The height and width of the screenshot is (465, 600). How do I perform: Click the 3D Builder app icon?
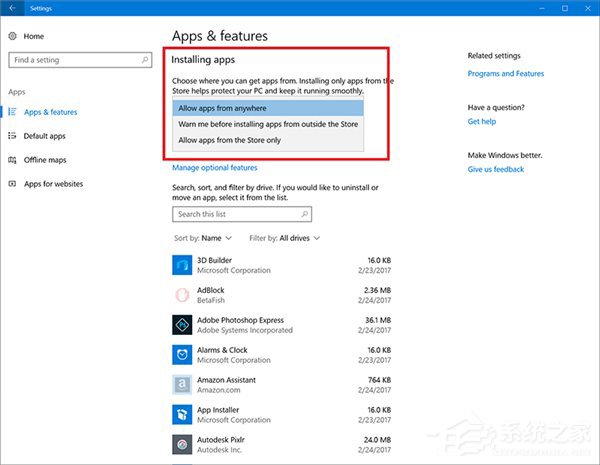(182, 265)
